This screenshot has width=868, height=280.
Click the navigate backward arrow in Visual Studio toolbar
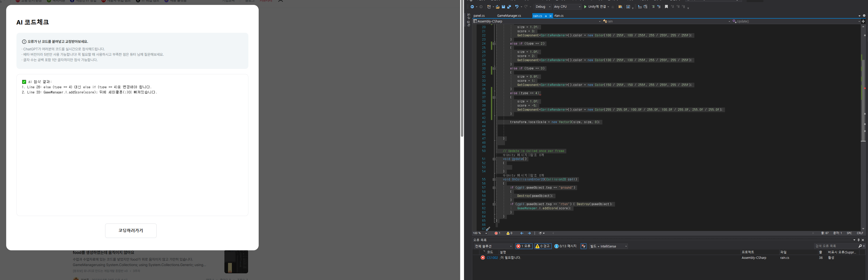[x=473, y=7]
